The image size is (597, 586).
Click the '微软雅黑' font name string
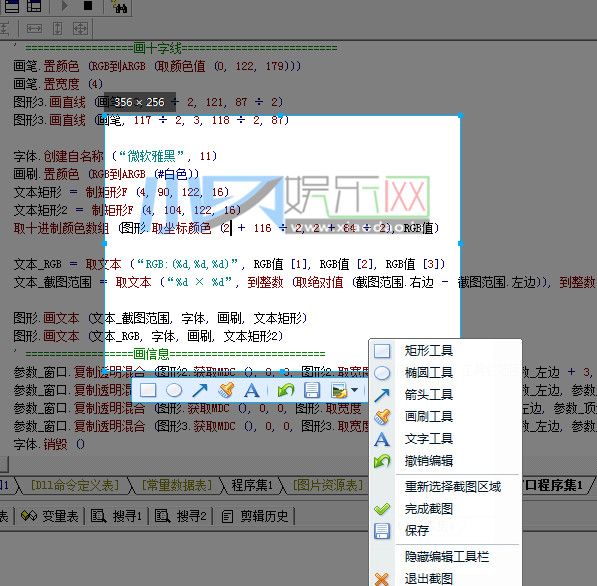click(151, 156)
